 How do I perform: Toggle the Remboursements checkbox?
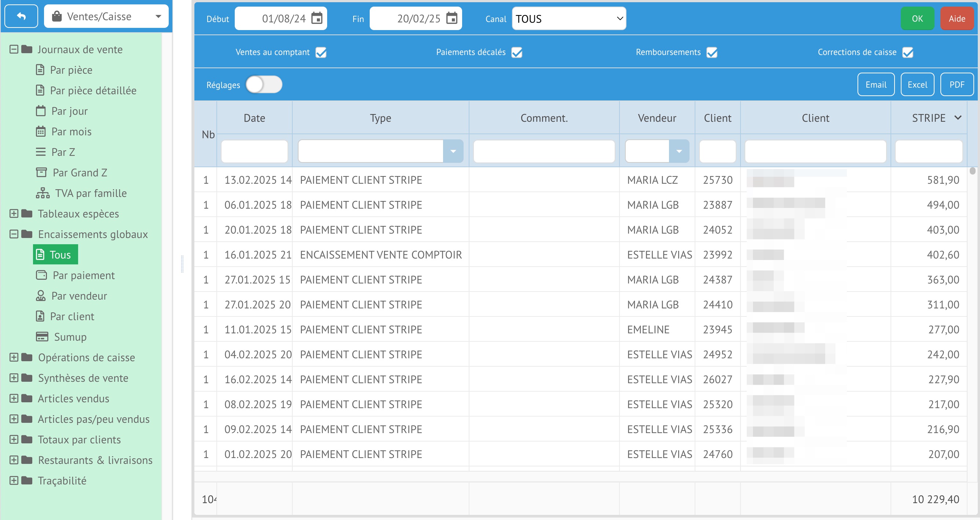tap(712, 52)
